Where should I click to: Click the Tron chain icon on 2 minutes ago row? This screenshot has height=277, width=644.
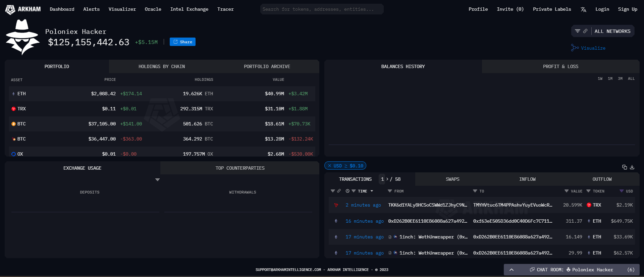(336, 205)
